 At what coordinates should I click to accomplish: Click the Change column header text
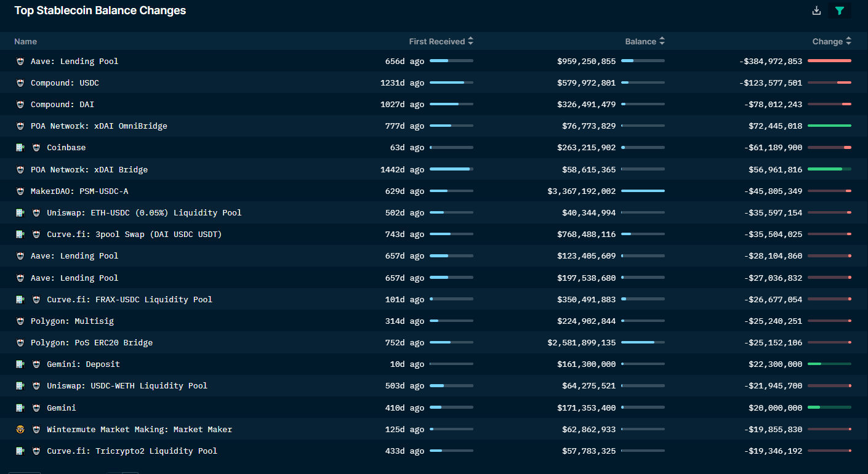(x=827, y=41)
